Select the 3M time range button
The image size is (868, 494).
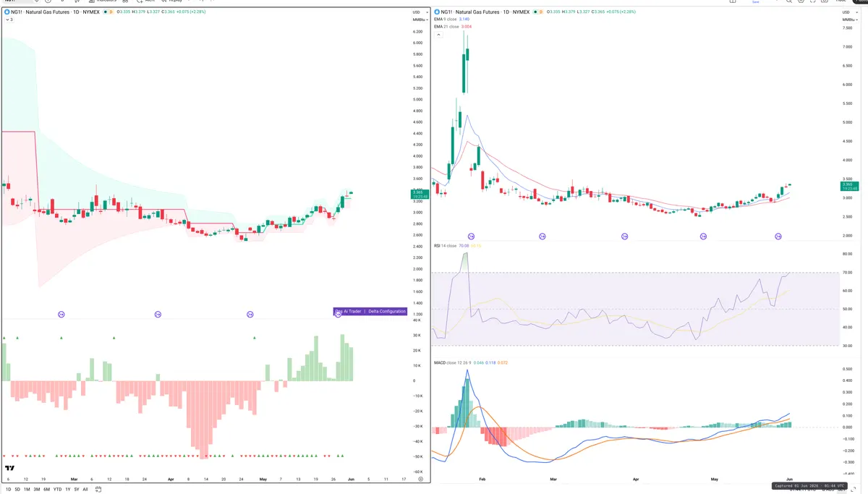[x=37, y=490]
